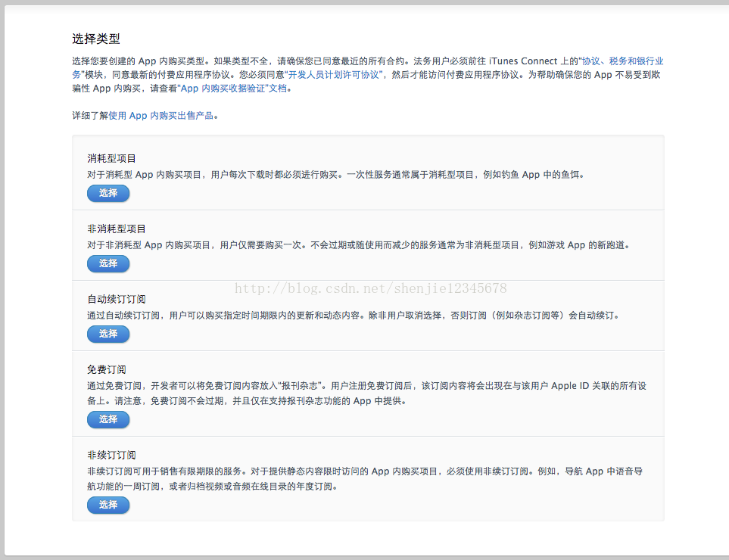Image resolution: width=729 pixels, height=560 pixels.
Task: Click 选择 button for 非消耗型项目
Action: (x=107, y=263)
